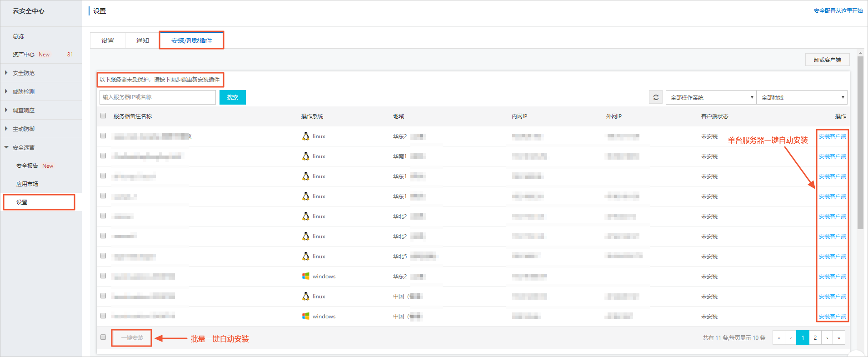Click 安装客户端 link for last windows row
868x357 pixels.
tap(832, 316)
